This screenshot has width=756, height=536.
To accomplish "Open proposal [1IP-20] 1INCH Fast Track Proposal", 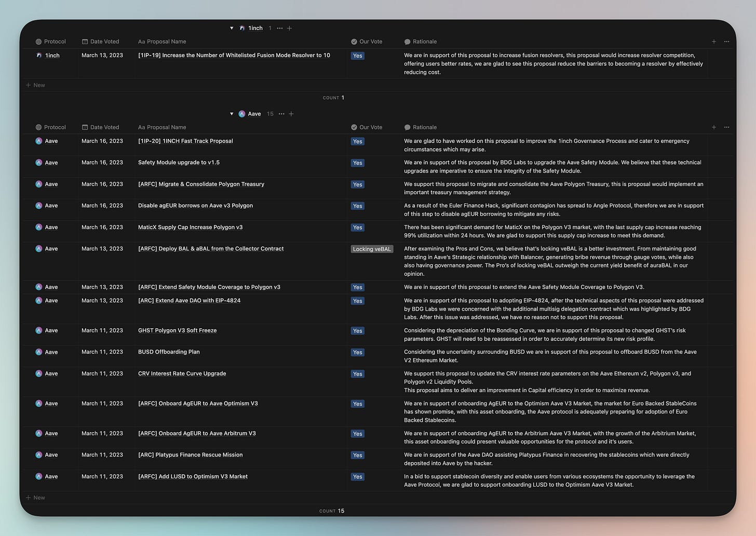I will click(185, 141).
